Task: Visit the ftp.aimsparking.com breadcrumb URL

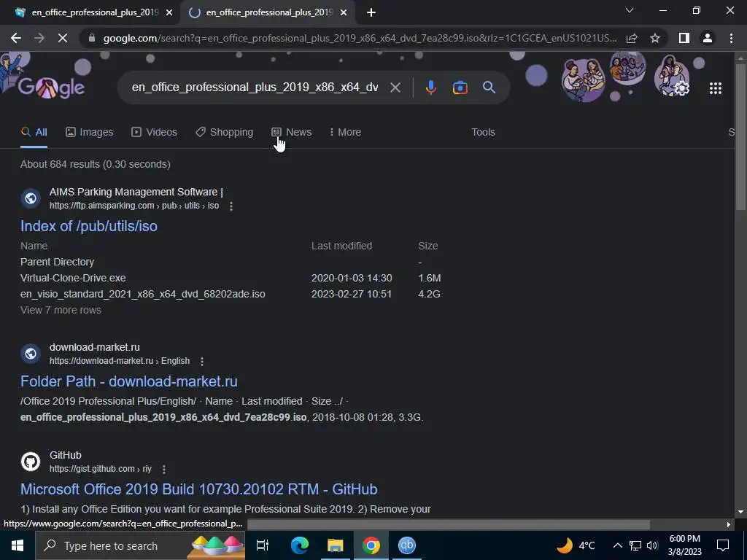Action: point(134,206)
